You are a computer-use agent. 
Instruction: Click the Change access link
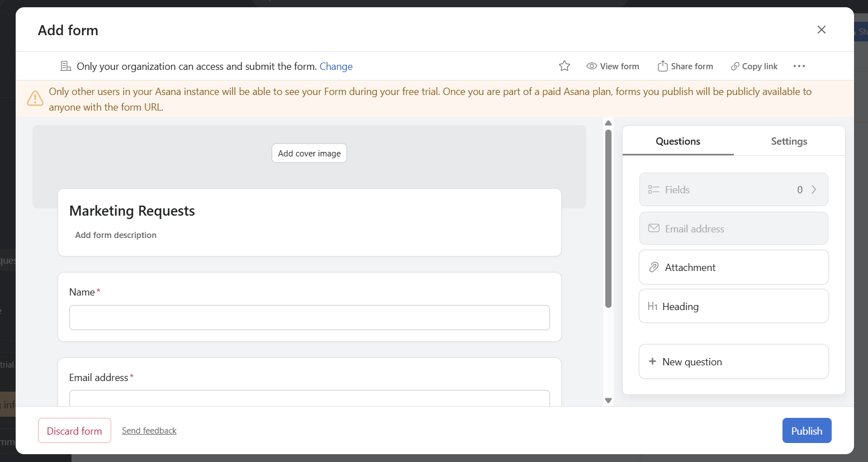336,66
